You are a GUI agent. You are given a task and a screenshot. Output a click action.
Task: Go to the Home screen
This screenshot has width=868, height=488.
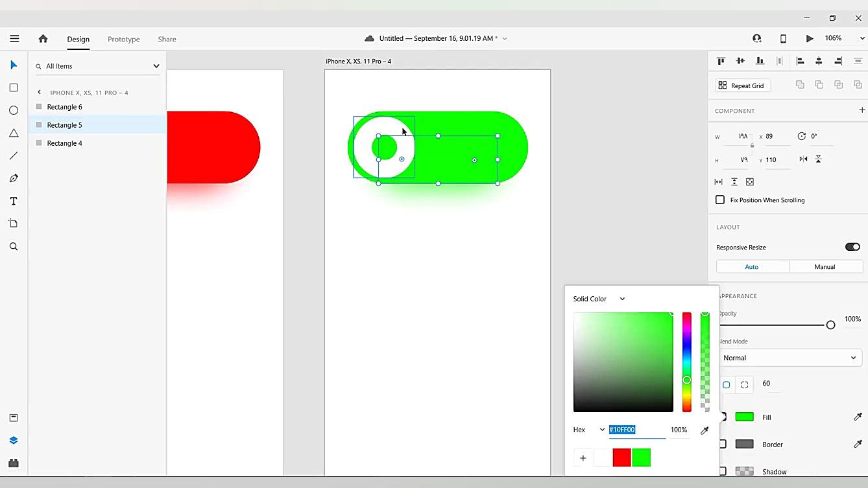click(43, 39)
